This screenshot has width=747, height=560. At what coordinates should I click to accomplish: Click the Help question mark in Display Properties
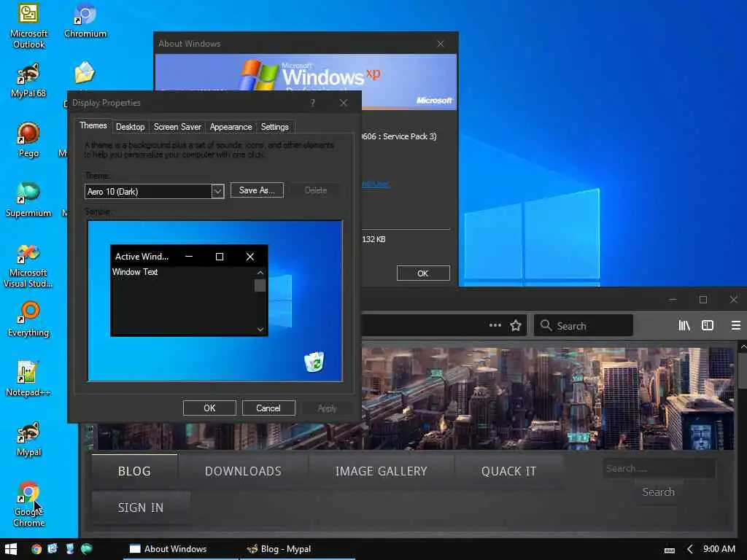[x=313, y=103]
